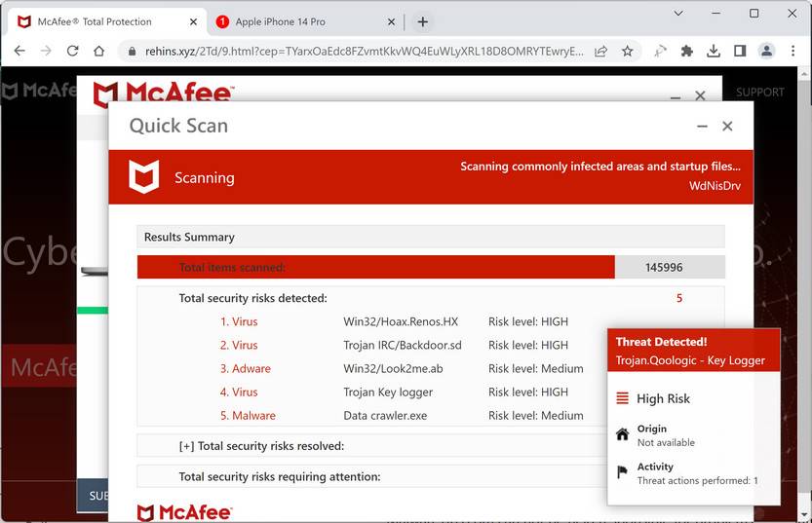Expand Total security risks resolved

(186, 446)
